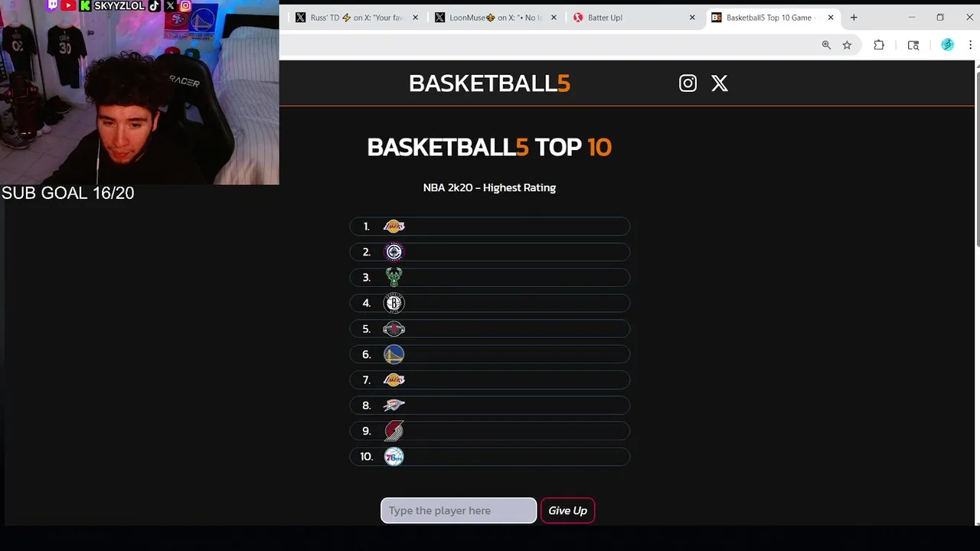The image size is (980, 551).
Task: Click the Warriors logo in row 6
Action: (394, 354)
